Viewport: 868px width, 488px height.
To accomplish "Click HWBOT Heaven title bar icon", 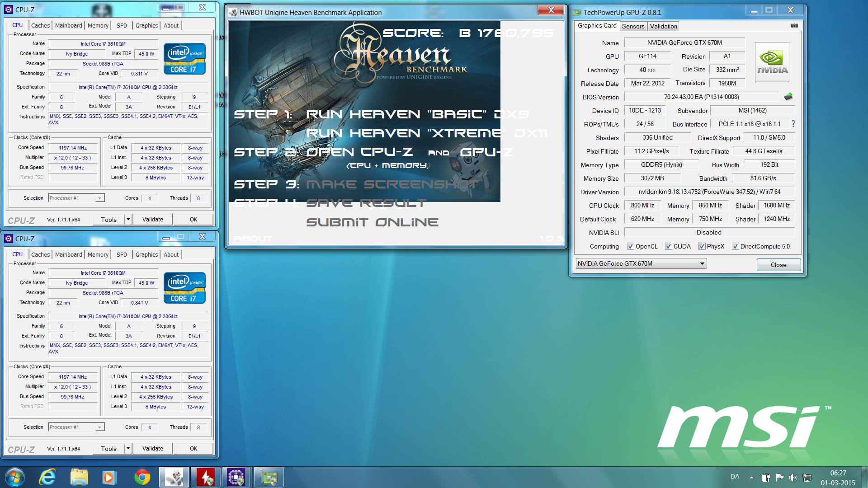I will click(233, 12).
